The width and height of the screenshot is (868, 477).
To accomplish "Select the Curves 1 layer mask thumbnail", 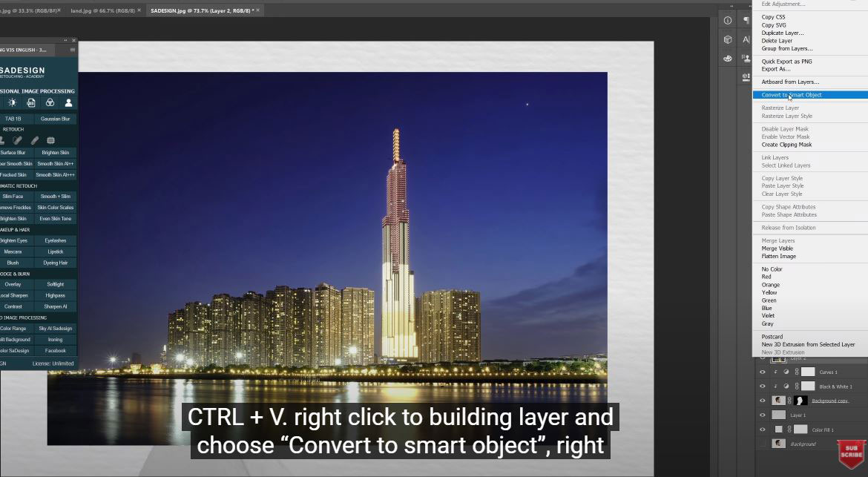I will tap(808, 372).
